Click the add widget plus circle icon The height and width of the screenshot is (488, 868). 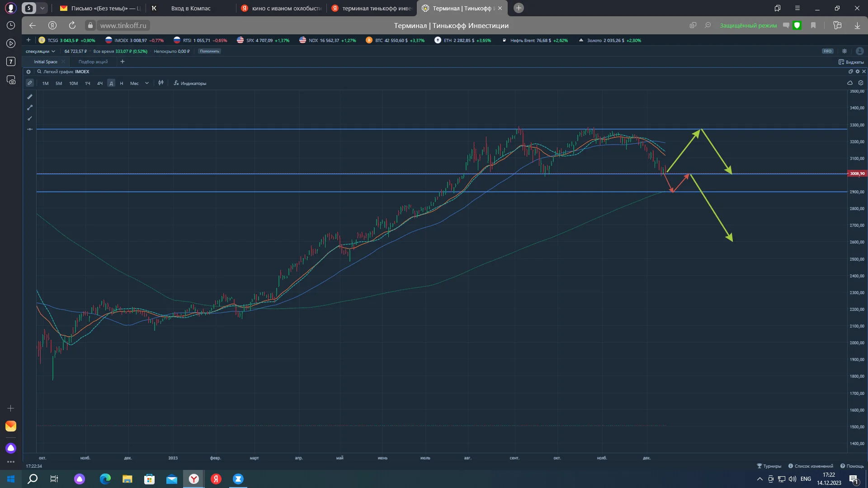[28, 72]
